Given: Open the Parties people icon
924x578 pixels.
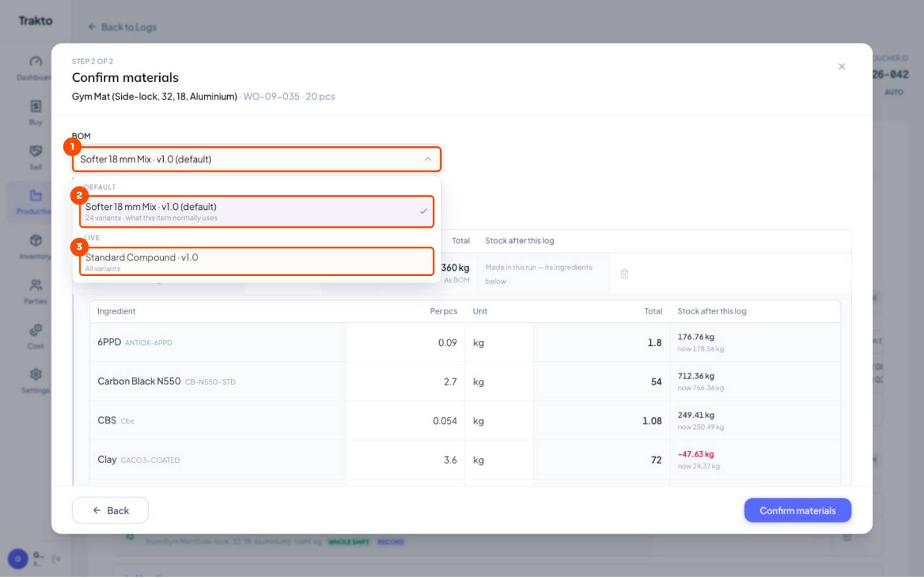Looking at the screenshot, I should (x=36, y=285).
